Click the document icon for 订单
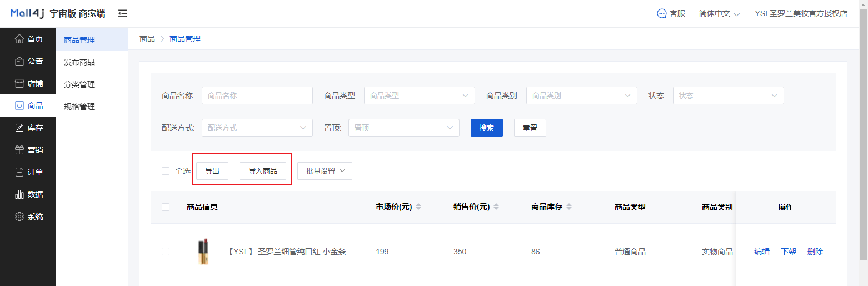The height and width of the screenshot is (286, 868). pyautogui.click(x=19, y=172)
